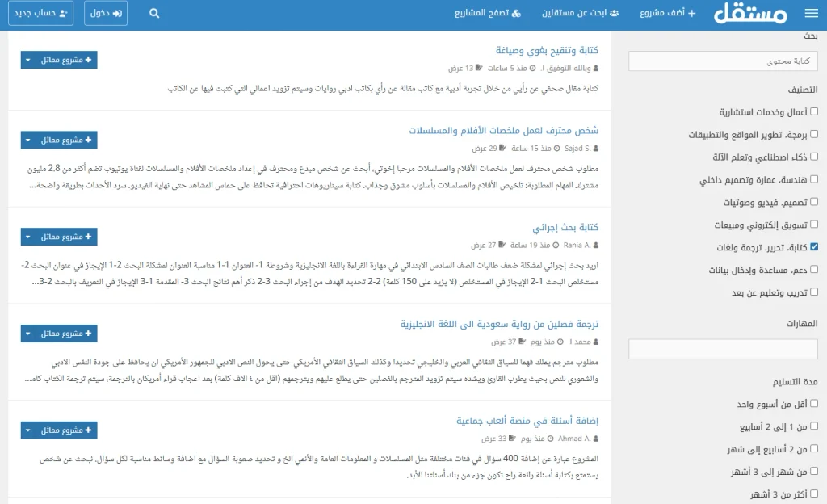Click the مدة التسليم section heading
Image resolution: width=827 pixels, height=504 pixels.
[795, 382]
